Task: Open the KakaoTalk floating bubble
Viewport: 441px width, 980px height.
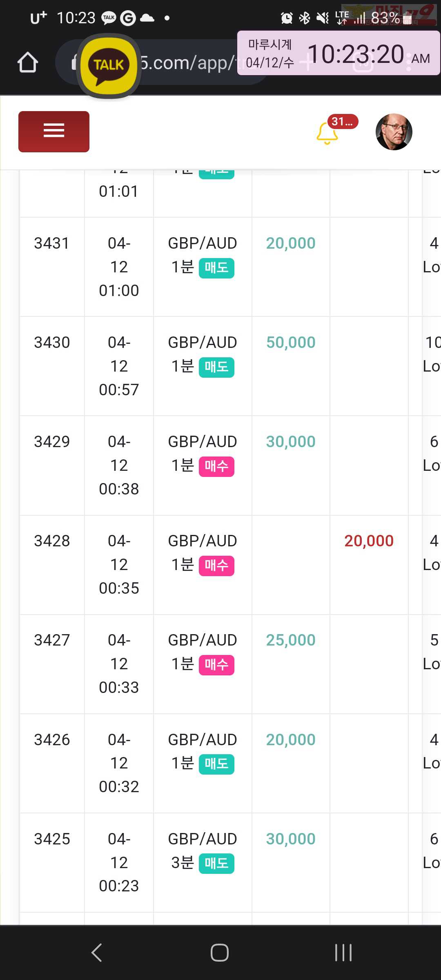Action: (109, 65)
